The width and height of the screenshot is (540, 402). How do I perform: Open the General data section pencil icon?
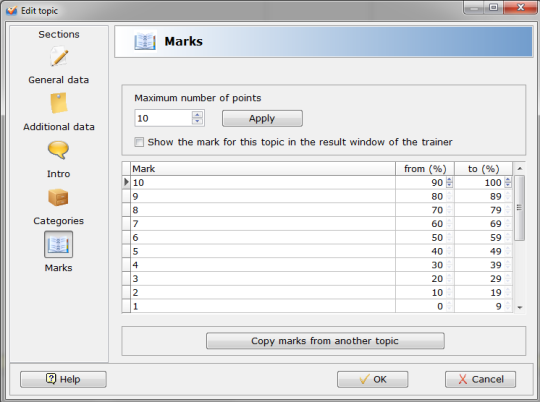coord(59,57)
